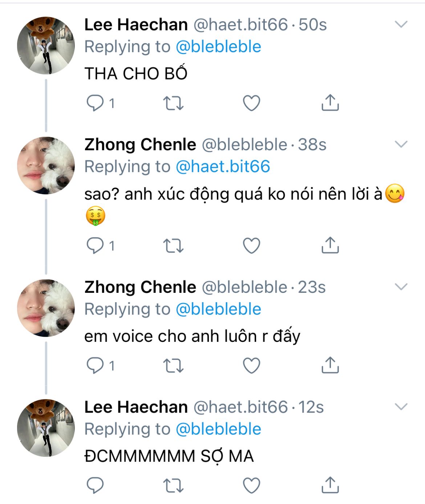Open Zhong Chenle's dog avatar on 38s tweet
The image size is (425, 504).
click(x=46, y=165)
